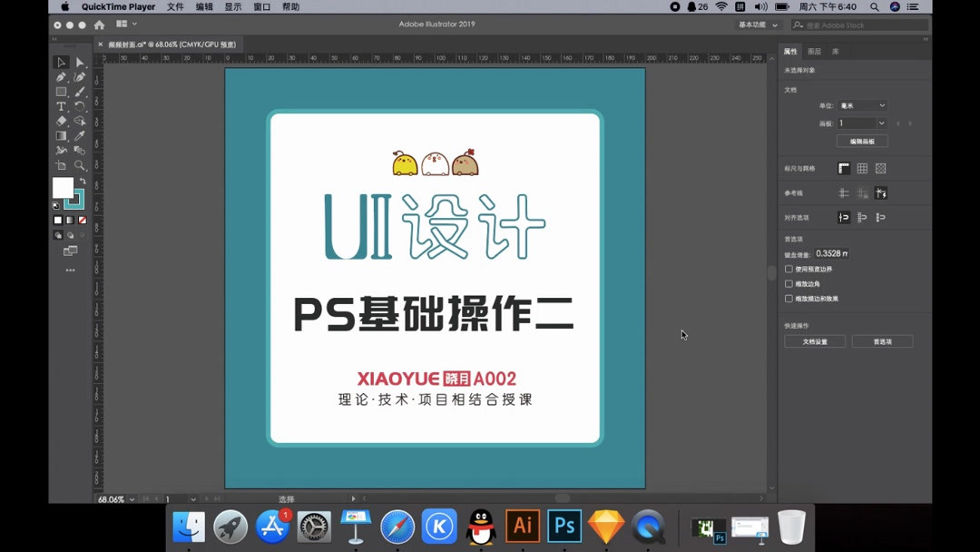Open the 窗口 menu in the menu bar
Screen dimensions: 980x552
(x=260, y=6)
